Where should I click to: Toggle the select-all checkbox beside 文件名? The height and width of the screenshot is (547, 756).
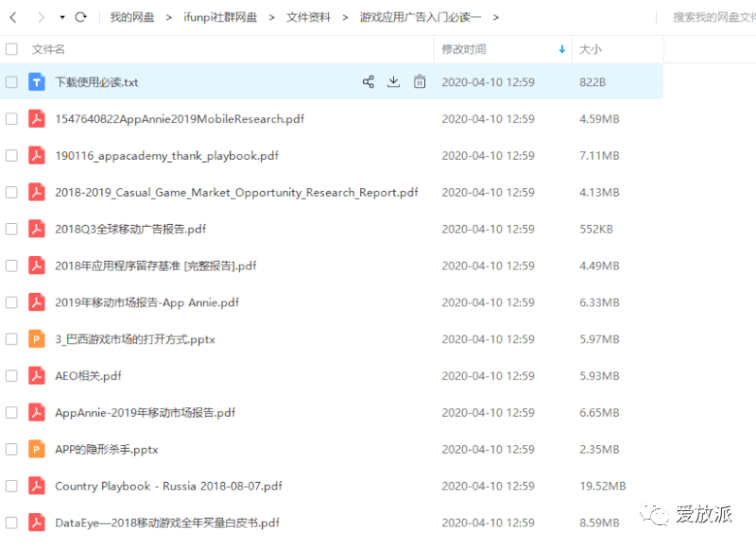(11, 49)
